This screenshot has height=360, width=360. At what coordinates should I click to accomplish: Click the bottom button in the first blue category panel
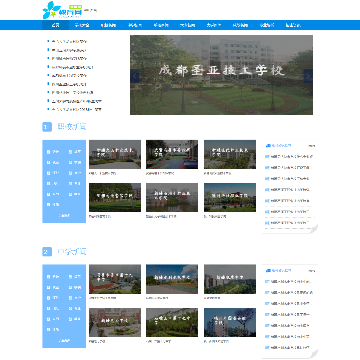coord(64,216)
